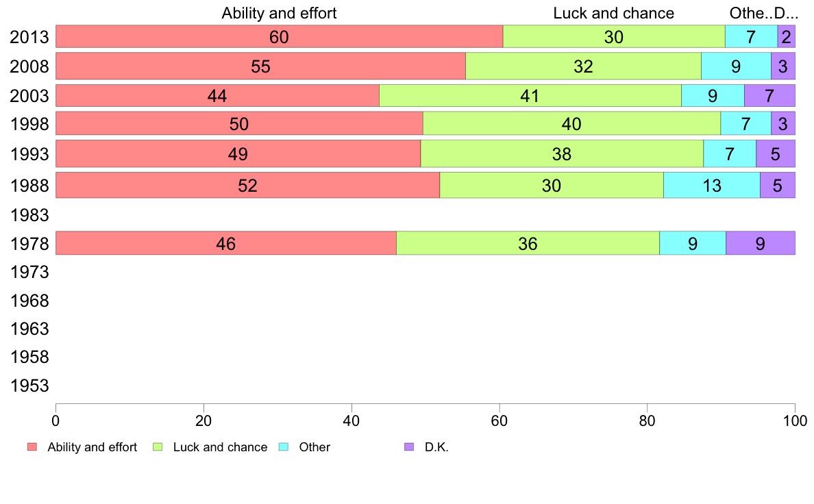Select the 1993 red segment labeled 49
Viewport: 814px width, 504px height.
coord(238,153)
